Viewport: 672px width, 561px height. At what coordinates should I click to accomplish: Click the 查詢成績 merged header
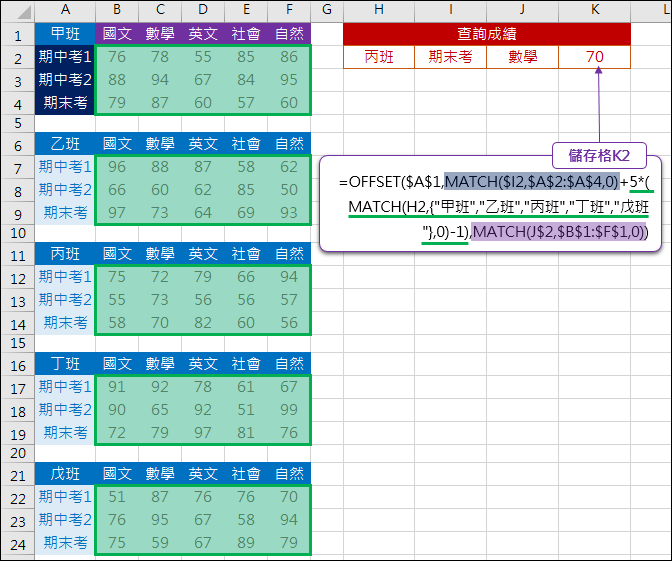(x=487, y=34)
